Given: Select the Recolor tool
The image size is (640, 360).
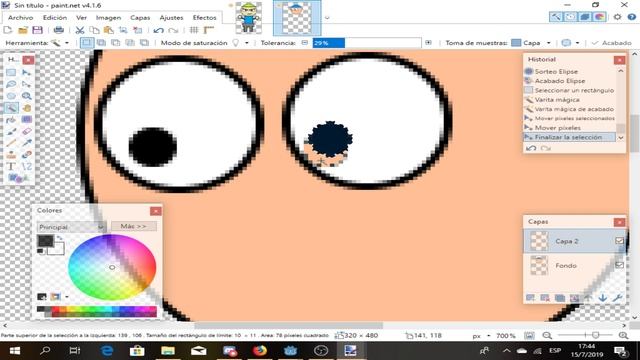Looking at the screenshot, I should tap(26, 155).
